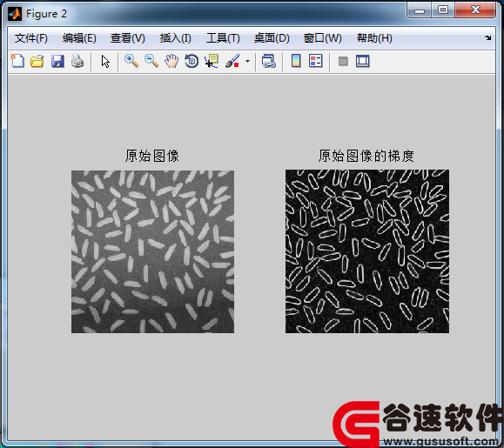Enable the Pan hand tool
The image size is (504, 448).
pos(171,61)
